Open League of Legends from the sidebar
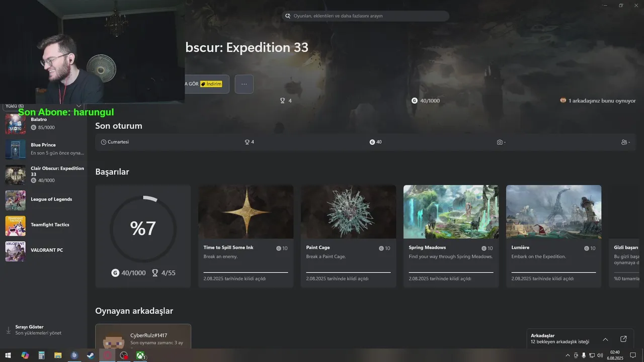 click(45, 200)
